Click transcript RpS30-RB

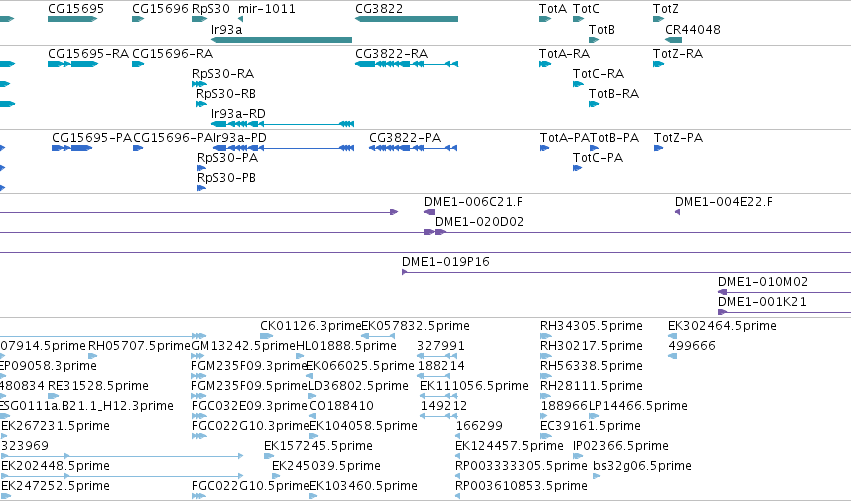(x=226, y=93)
